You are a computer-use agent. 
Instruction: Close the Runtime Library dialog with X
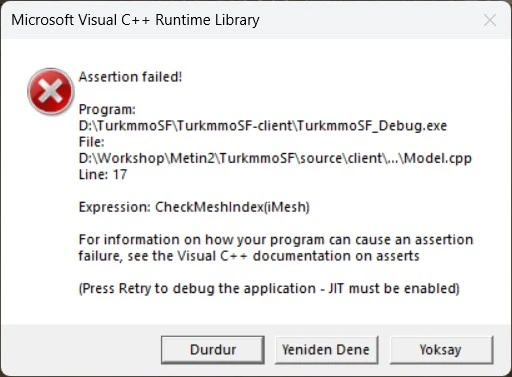489,20
